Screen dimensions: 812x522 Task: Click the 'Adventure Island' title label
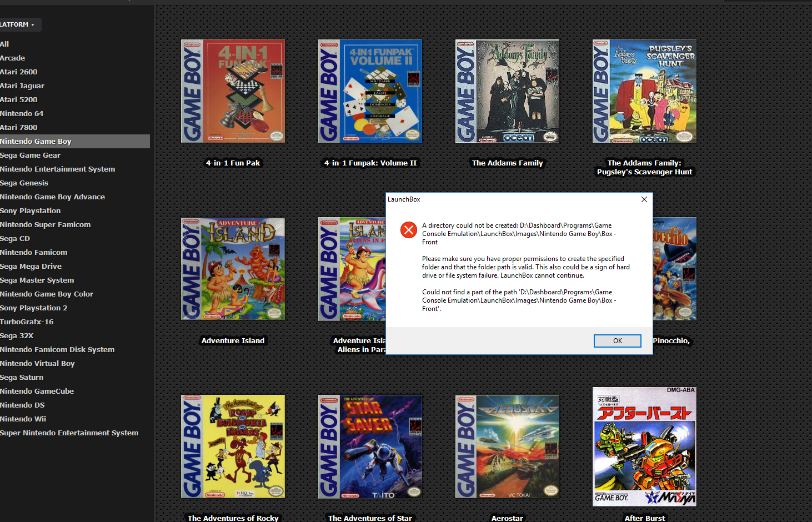(x=233, y=340)
